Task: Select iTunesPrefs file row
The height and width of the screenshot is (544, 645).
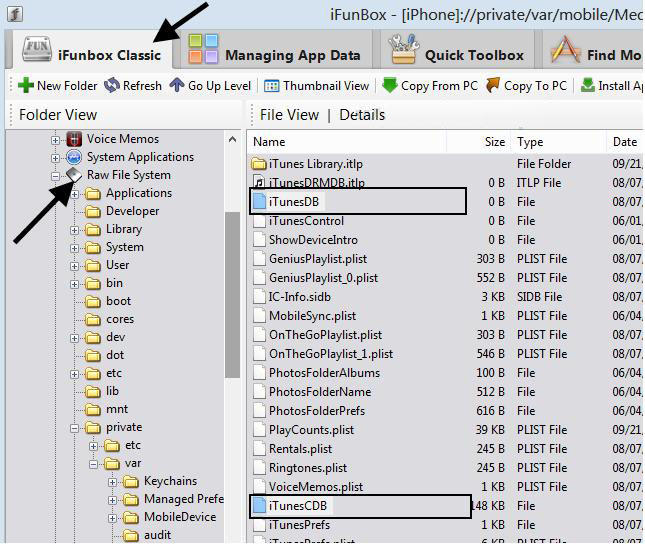Action: point(446,525)
